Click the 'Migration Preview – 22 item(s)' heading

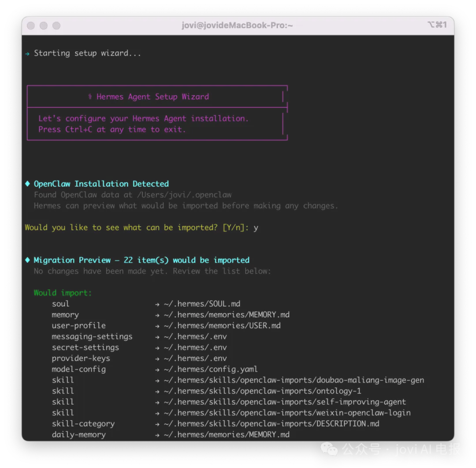point(141,260)
